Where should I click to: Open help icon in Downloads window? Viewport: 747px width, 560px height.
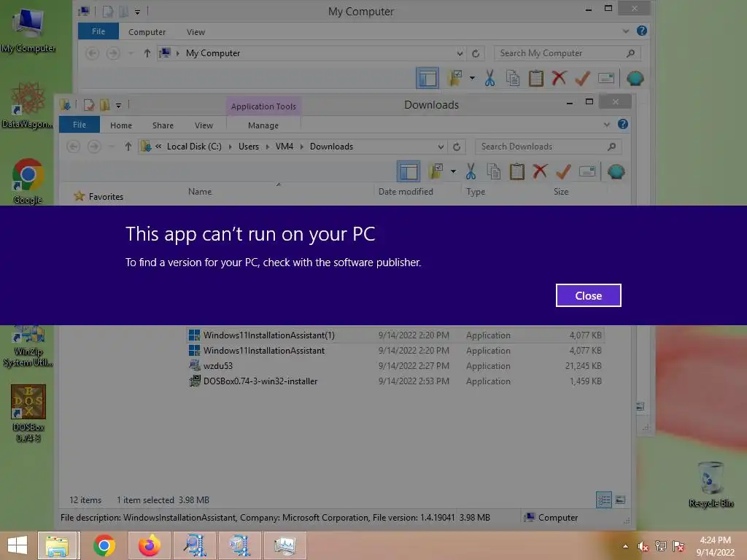623,124
